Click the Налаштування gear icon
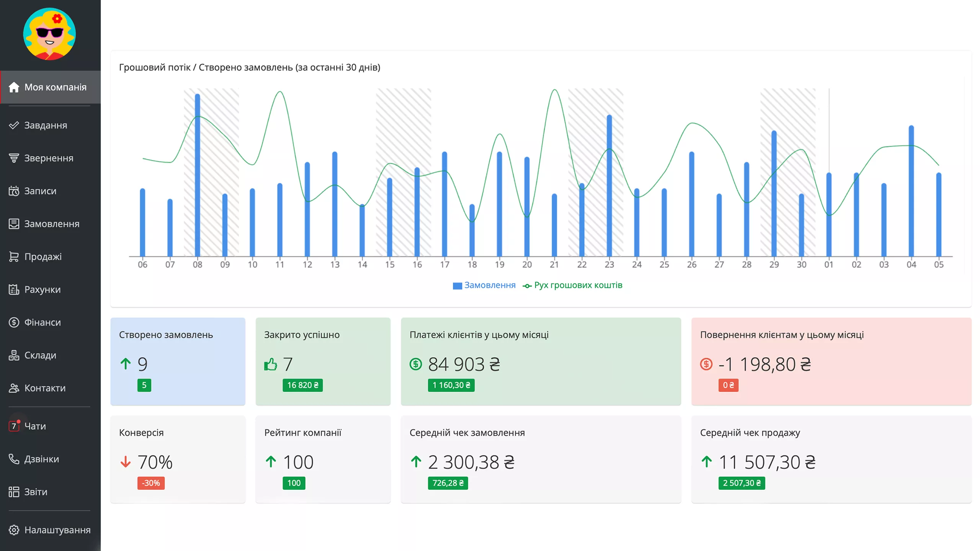This screenshot has width=980, height=551. [x=14, y=530]
